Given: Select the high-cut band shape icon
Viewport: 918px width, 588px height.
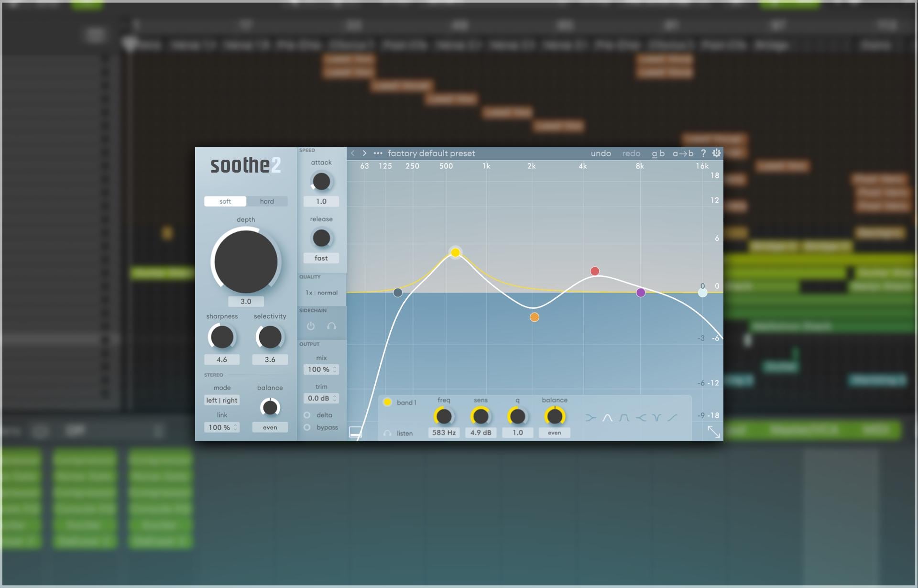Looking at the screenshot, I should pyautogui.click(x=641, y=418).
